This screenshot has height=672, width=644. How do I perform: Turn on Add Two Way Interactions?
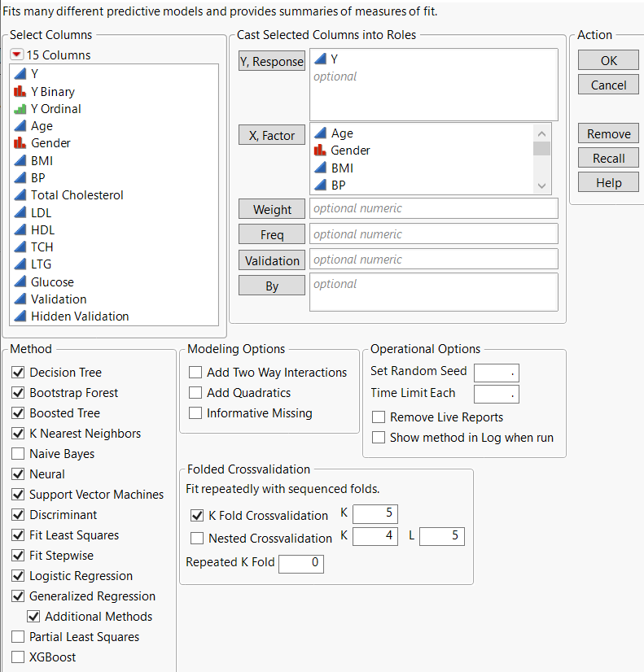coord(195,373)
